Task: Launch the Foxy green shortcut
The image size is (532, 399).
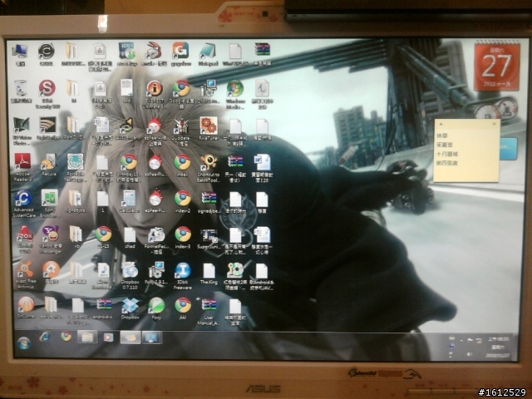Action: click(156, 308)
